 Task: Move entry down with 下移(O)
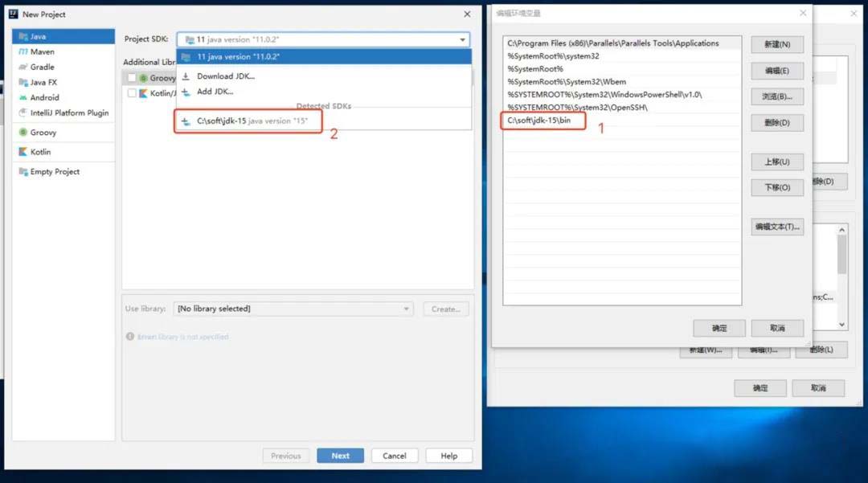[777, 187]
